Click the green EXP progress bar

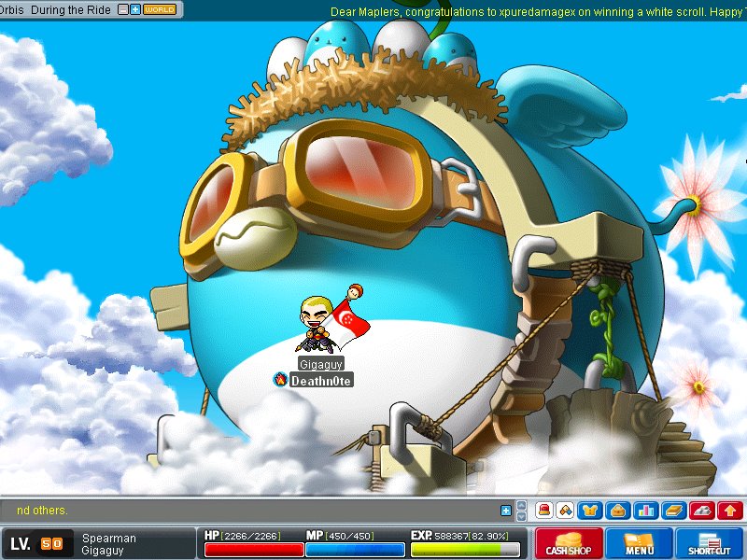click(465, 550)
